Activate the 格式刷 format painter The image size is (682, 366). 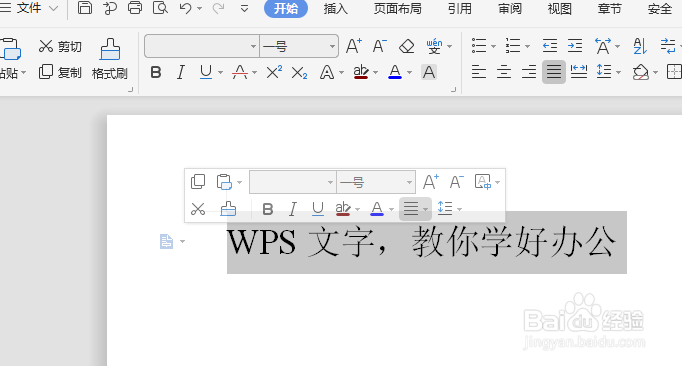[110, 59]
